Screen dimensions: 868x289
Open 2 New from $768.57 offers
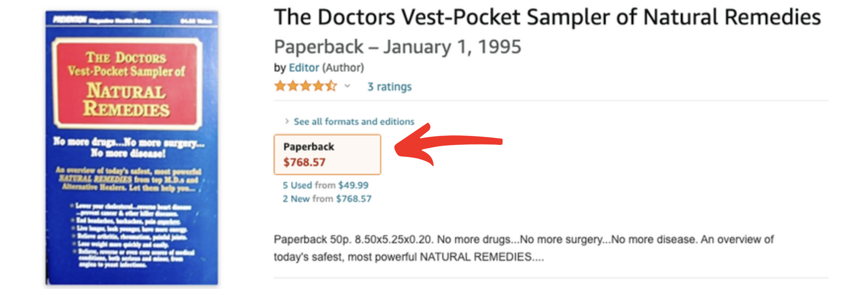(x=327, y=199)
